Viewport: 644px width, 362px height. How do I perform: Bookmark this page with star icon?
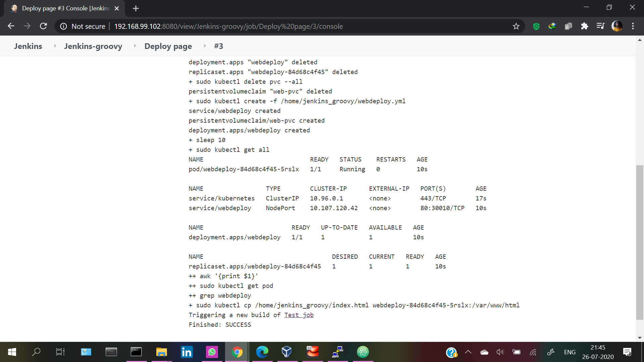click(516, 26)
